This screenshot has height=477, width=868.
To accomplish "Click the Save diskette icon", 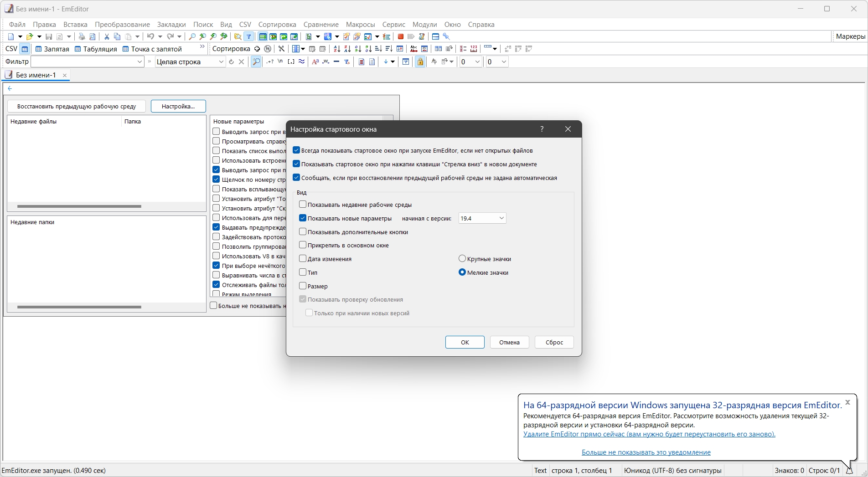I will tap(49, 36).
